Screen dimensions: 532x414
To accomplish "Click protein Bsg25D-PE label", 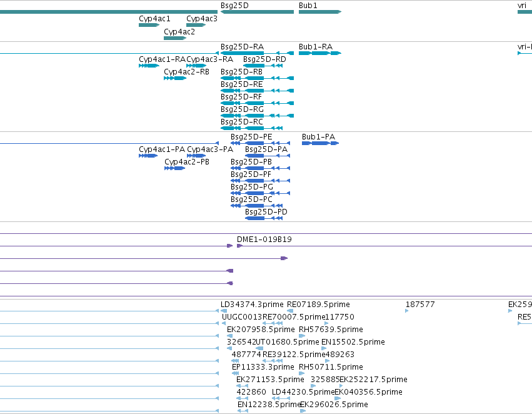I will (251, 137).
